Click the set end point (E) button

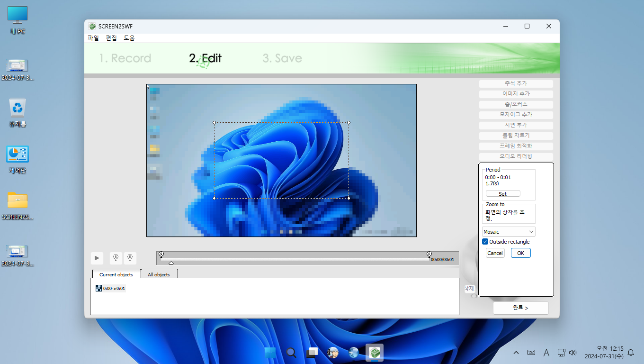coord(130,258)
